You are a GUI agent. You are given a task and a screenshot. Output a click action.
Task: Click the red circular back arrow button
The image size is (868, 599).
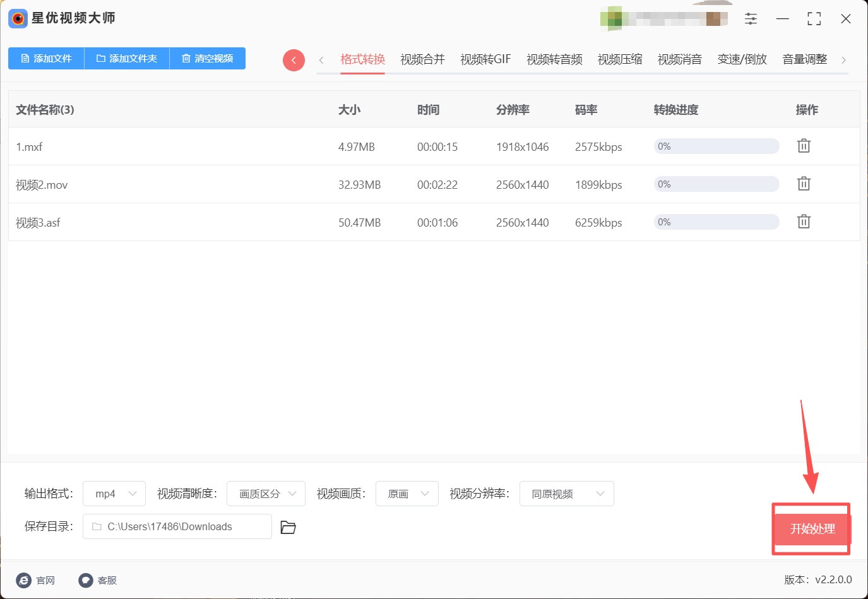294,60
